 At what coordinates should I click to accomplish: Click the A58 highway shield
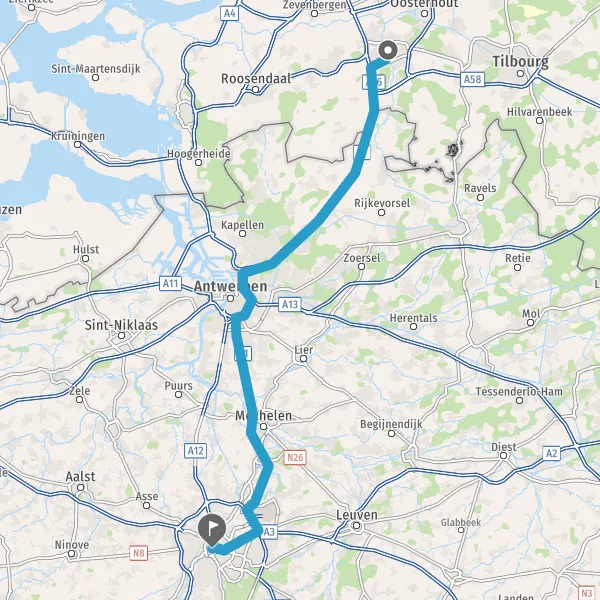point(472,79)
